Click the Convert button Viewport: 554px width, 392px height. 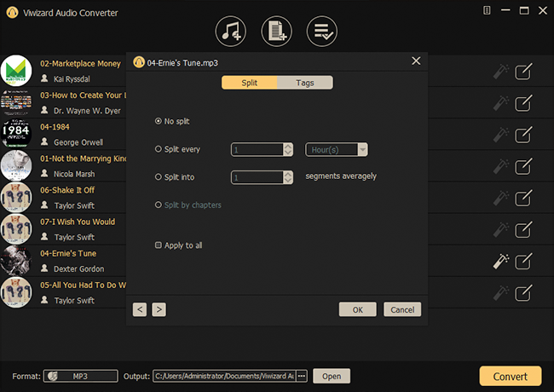pyautogui.click(x=511, y=376)
